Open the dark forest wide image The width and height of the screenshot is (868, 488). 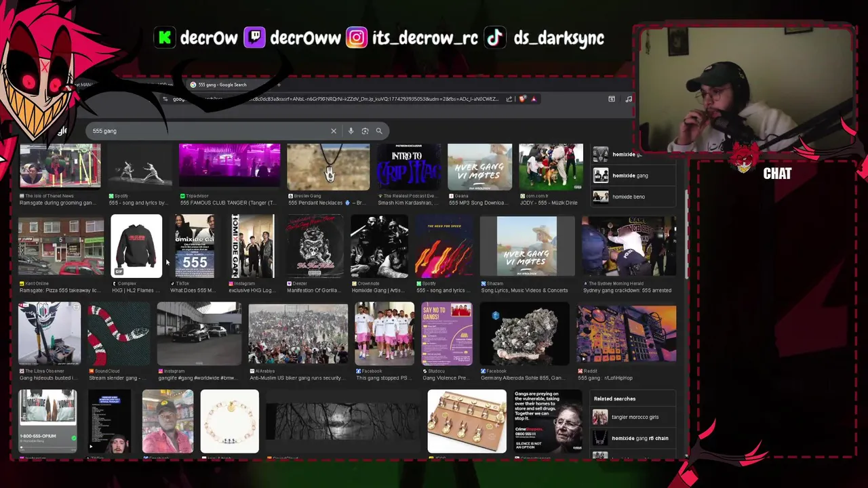coord(343,421)
